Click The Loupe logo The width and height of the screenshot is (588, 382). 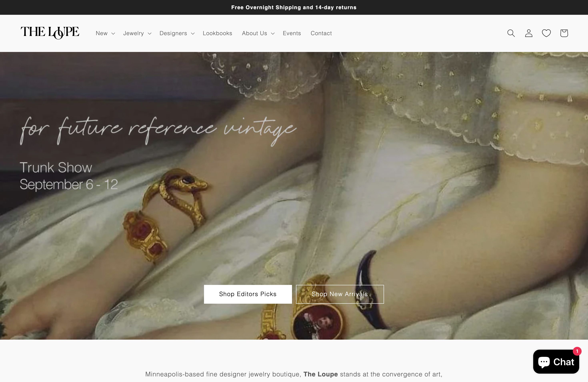point(50,33)
